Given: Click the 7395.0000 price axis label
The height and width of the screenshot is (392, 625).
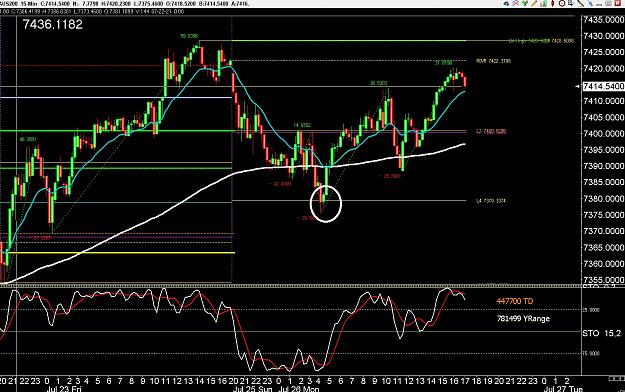Looking at the screenshot, I should [603, 150].
